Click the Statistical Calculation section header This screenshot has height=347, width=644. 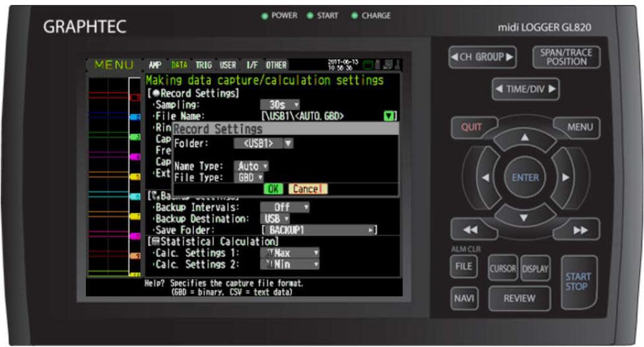pos(213,241)
